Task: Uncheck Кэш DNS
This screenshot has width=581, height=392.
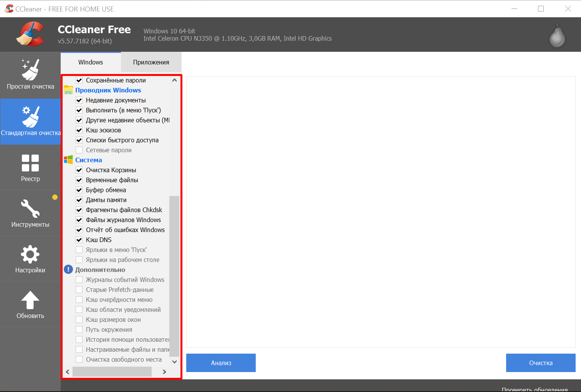Action: coord(79,240)
